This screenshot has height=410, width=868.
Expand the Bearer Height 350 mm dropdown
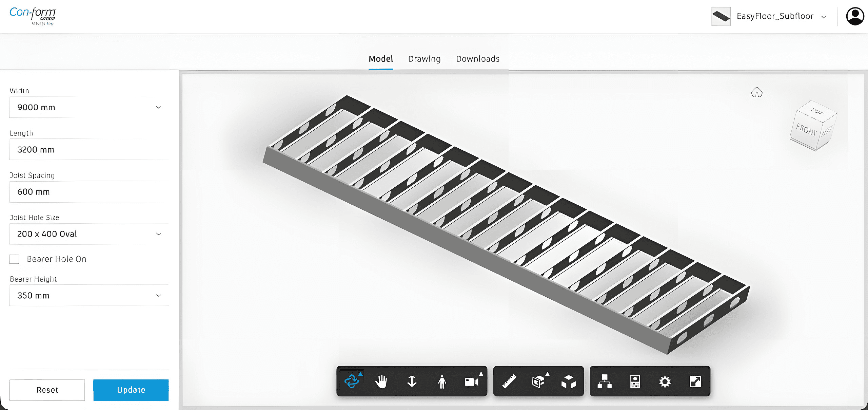coord(89,295)
